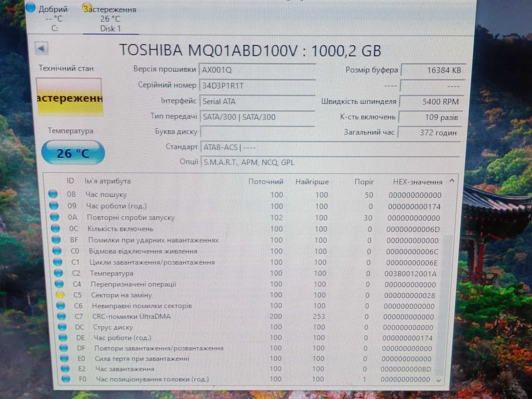Click the 372 годин power-on hours value

(430, 132)
